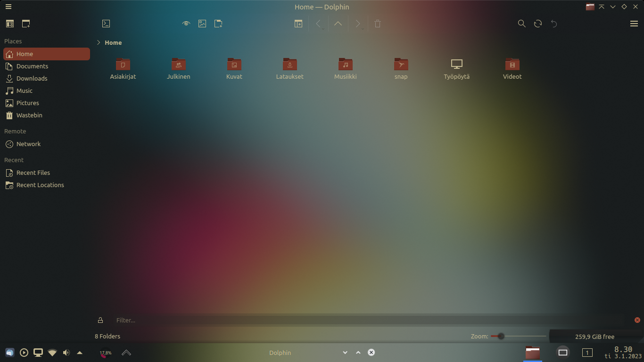The height and width of the screenshot is (362, 644).
Task: Go up one directory with up arrow
Action: (x=338, y=24)
